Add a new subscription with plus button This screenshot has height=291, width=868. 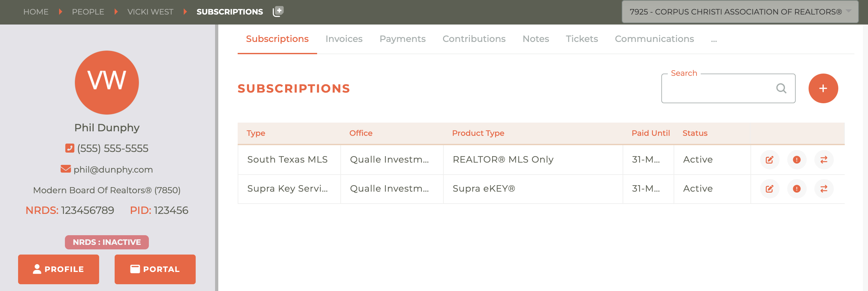(823, 88)
